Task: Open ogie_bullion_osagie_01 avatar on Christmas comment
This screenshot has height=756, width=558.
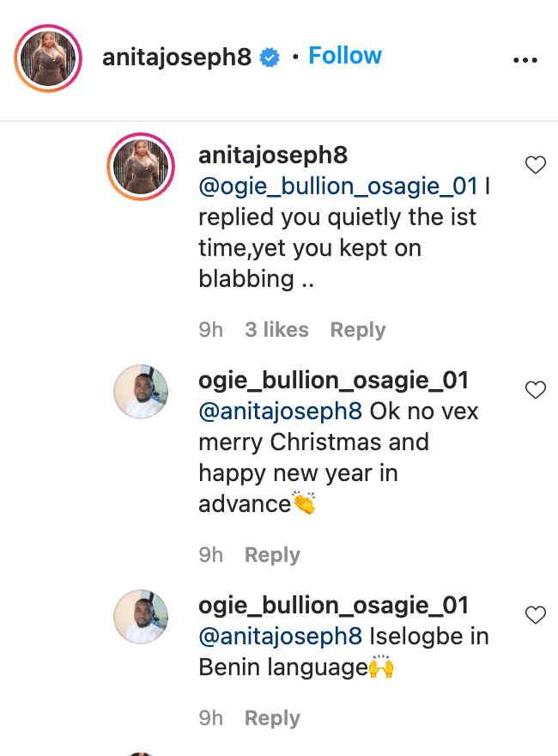Action: pyautogui.click(x=141, y=392)
